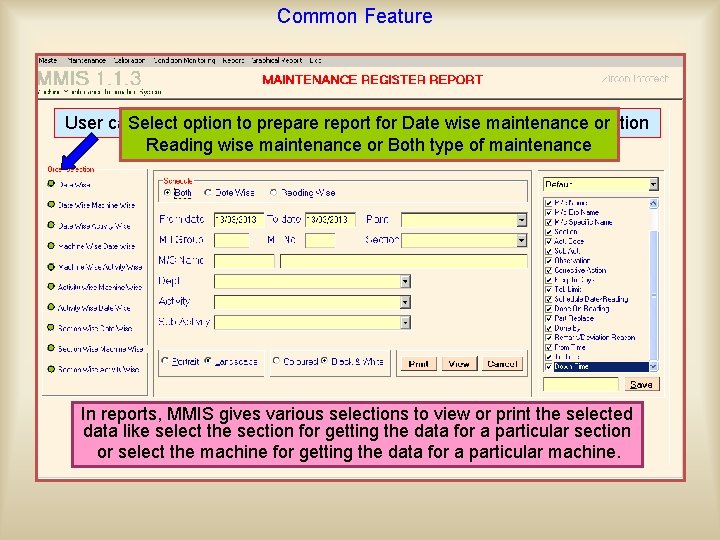
Task: Open the Condition Monitoring menu
Action: (x=184, y=60)
